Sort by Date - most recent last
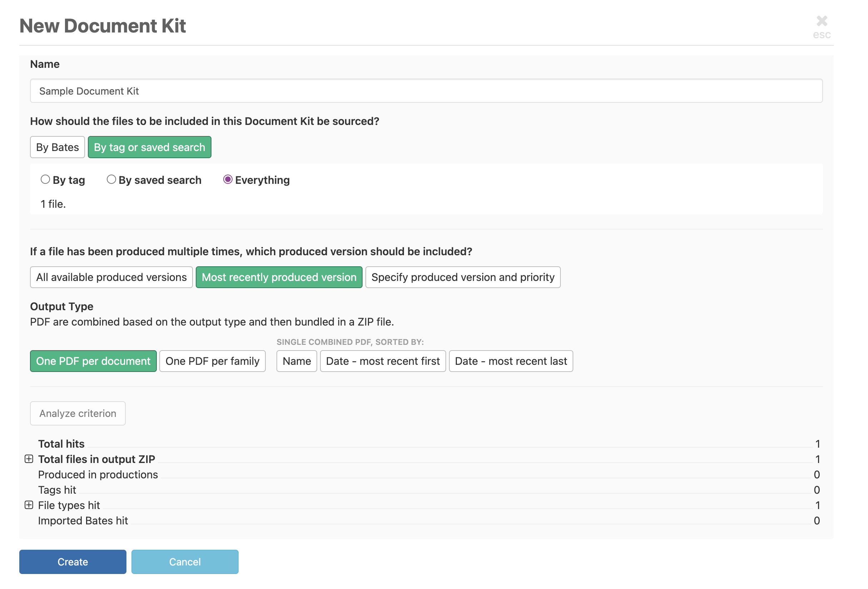This screenshot has width=868, height=589. pos(510,361)
